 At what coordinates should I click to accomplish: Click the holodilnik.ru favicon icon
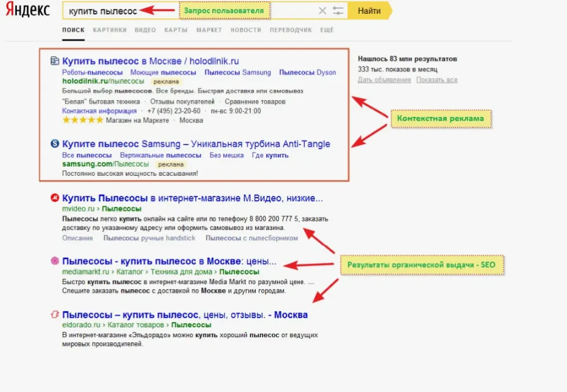click(55, 61)
